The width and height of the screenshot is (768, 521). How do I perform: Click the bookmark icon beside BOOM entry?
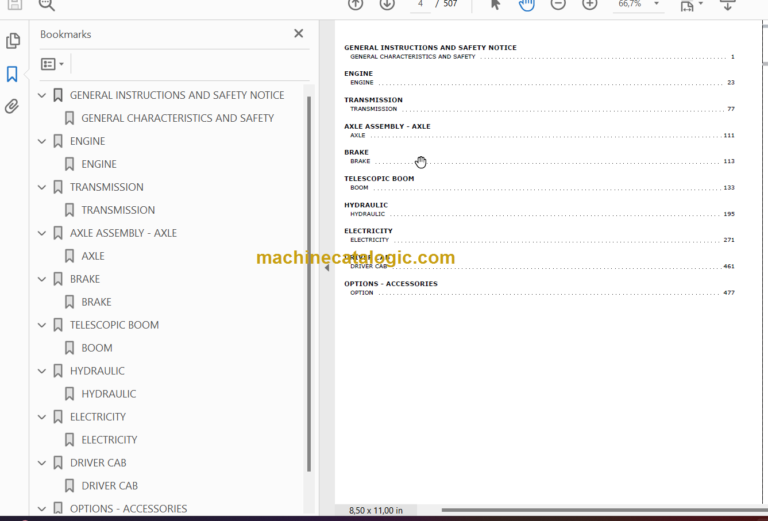pos(70,348)
